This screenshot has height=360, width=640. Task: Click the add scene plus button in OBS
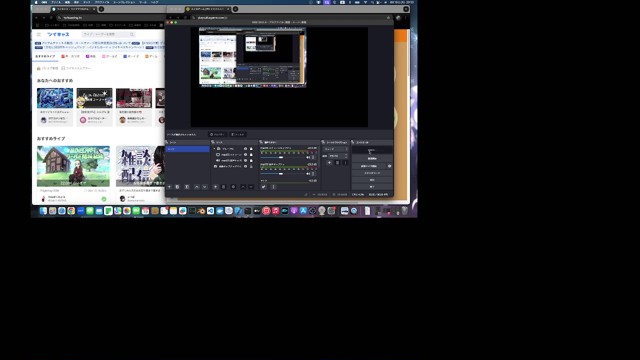pos(169,187)
